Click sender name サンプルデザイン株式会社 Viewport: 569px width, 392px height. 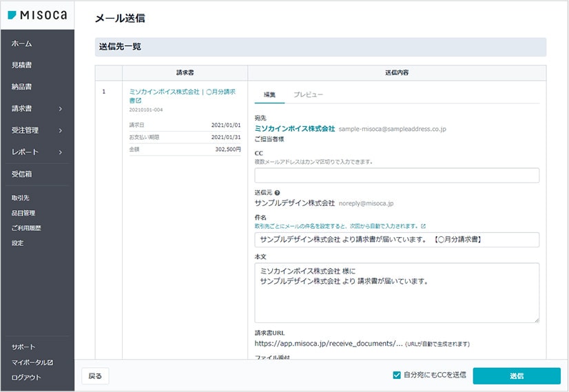[295, 203]
